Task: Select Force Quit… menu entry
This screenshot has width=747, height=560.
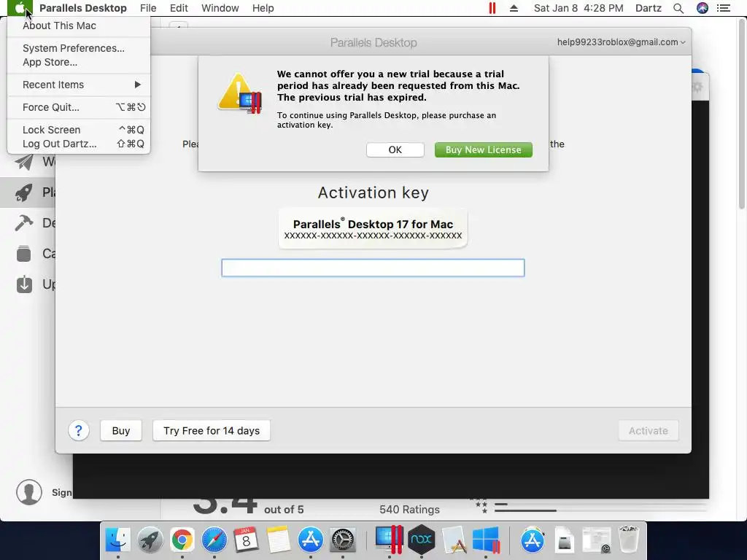Action: [79, 107]
